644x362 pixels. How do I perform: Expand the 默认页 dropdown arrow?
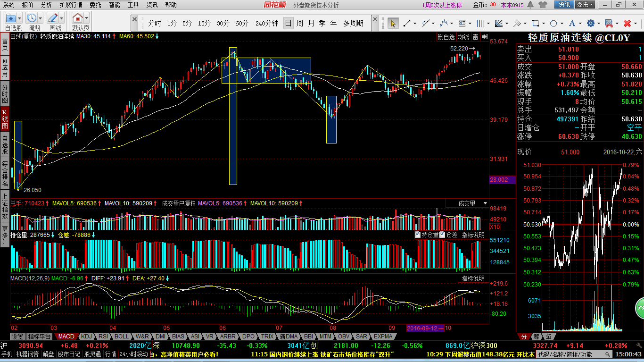86,18
